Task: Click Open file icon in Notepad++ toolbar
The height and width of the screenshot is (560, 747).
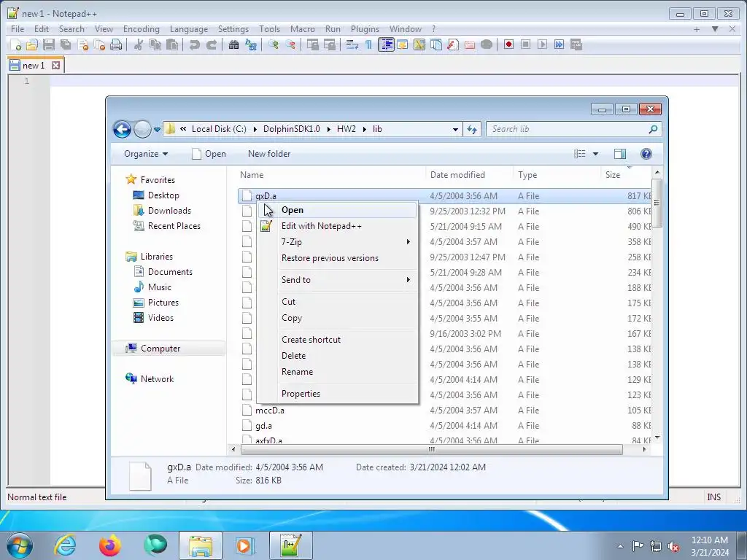Action: 32,44
